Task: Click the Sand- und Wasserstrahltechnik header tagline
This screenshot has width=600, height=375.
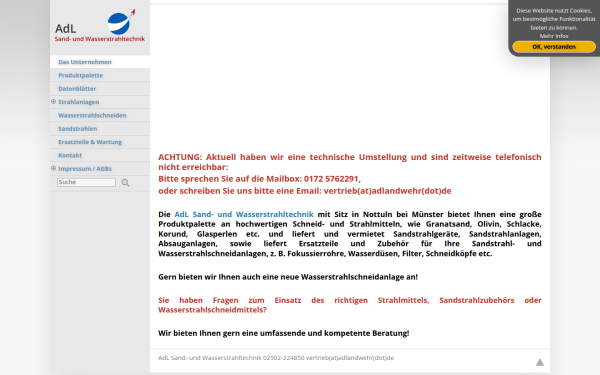Action: (x=99, y=39)
